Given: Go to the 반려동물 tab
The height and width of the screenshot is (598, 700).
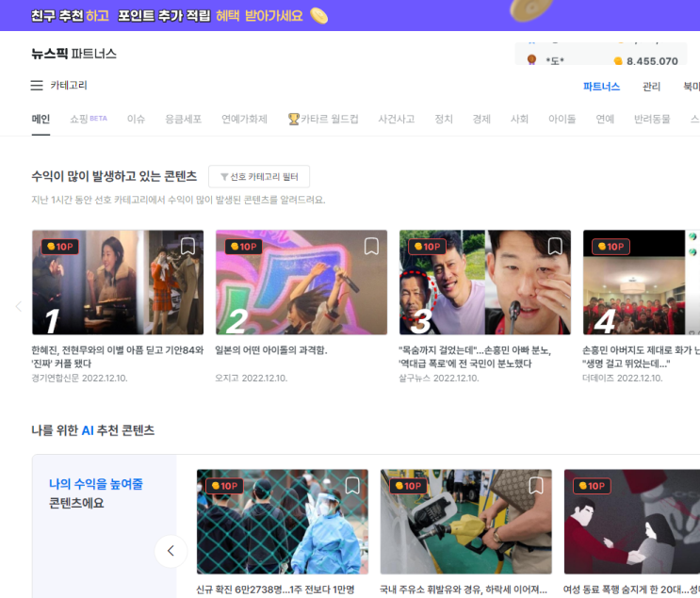Looking at the screenshot, I should (x=652, y=120).
